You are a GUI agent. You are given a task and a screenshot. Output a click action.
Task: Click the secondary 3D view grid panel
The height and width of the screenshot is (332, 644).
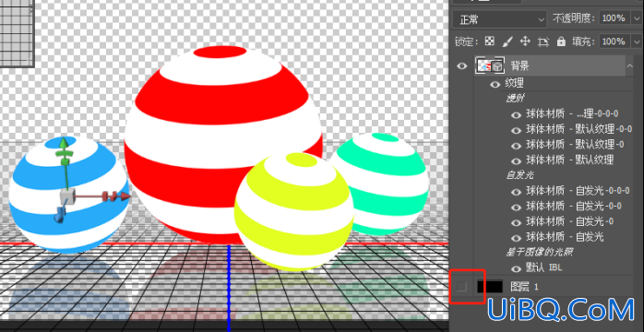coord(17,33)
